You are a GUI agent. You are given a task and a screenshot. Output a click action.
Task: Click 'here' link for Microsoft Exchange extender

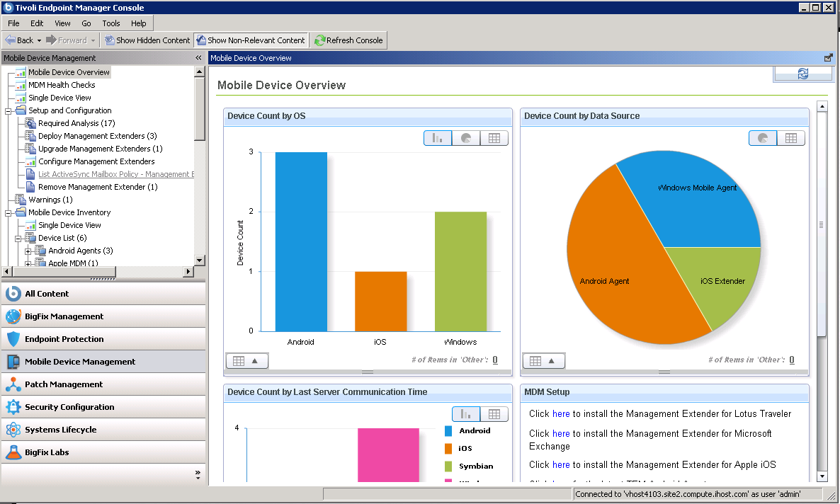pos(561,433)
